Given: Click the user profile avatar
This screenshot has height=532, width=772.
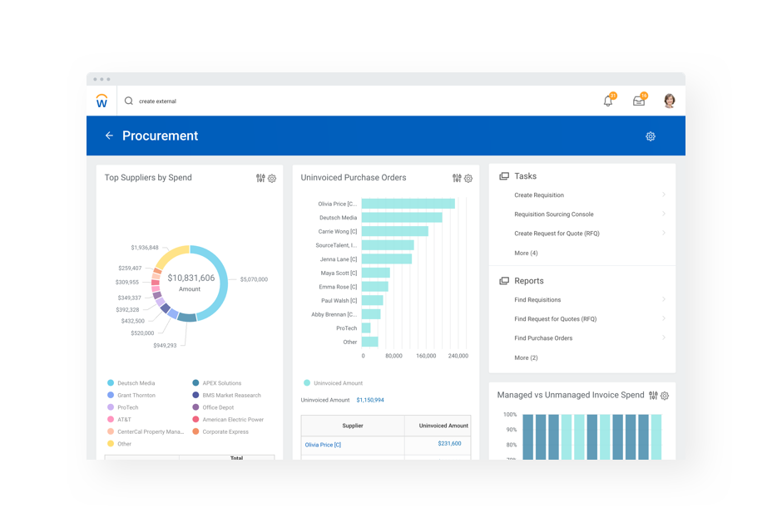Looking at the screenshot, I should tap(669, 101).
